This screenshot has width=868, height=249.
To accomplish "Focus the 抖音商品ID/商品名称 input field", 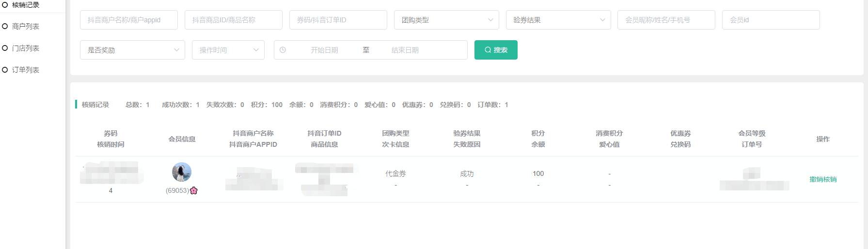I will (233, 20).
